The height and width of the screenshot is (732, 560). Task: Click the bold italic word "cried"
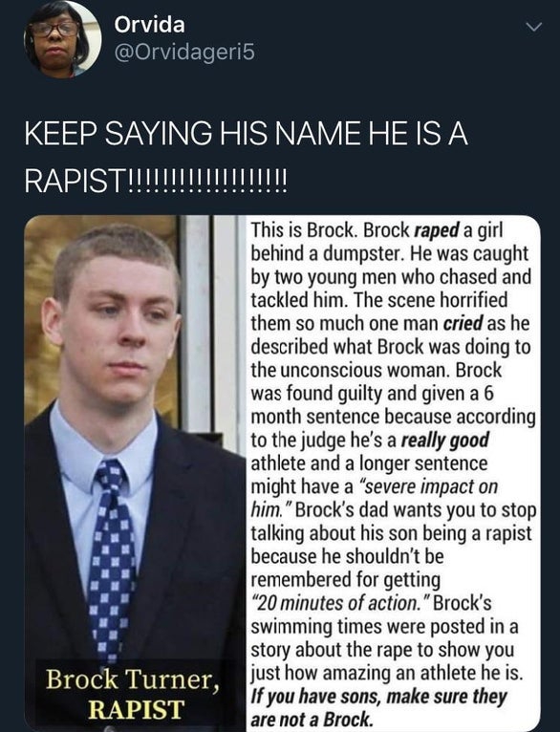tap(463, 323)
